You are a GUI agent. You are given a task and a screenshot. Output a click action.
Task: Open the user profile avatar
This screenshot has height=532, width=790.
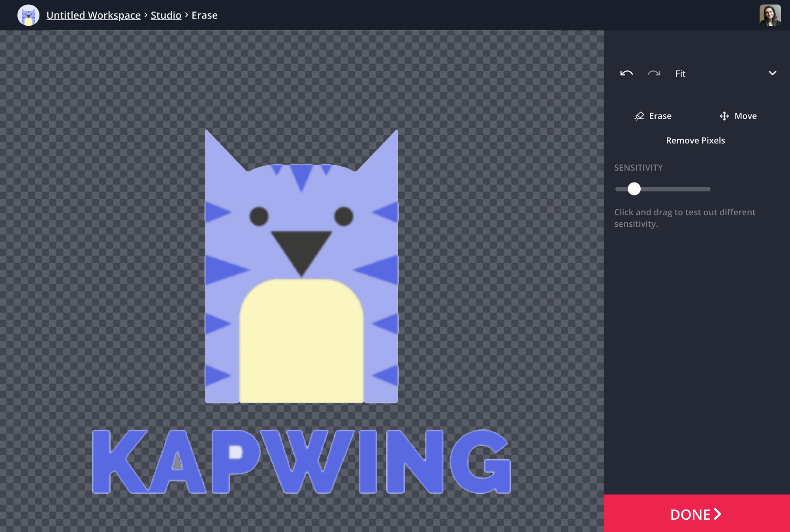coord(770,15)
